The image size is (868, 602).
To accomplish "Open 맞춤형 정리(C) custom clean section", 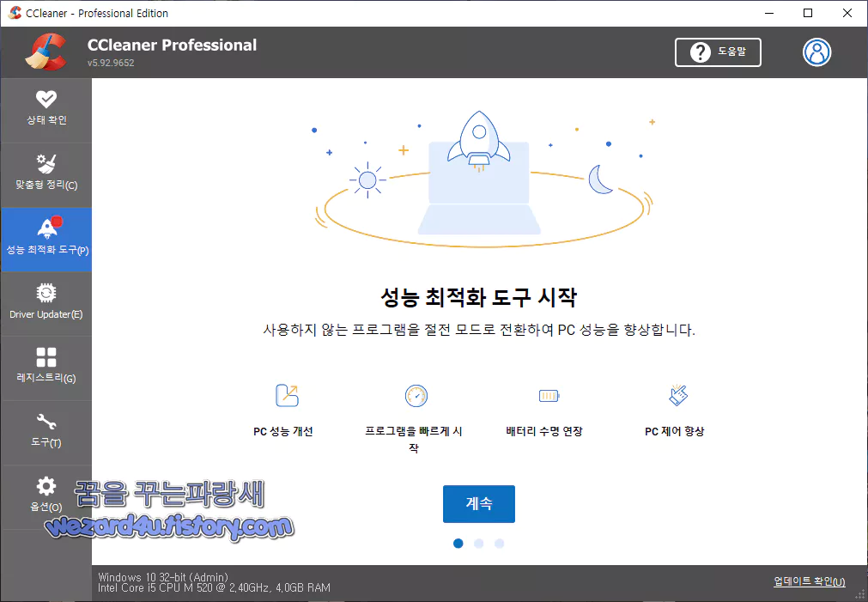I will point(46,175).
